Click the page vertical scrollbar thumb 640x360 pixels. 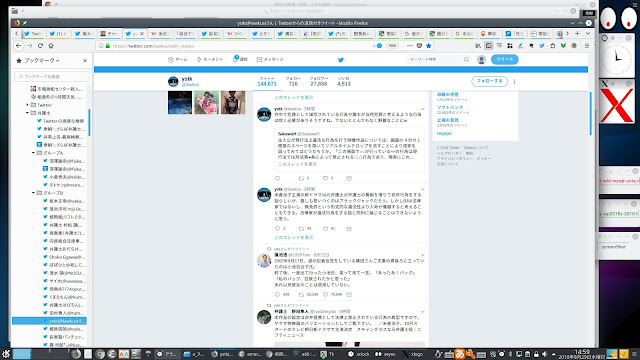pos(591,114)
